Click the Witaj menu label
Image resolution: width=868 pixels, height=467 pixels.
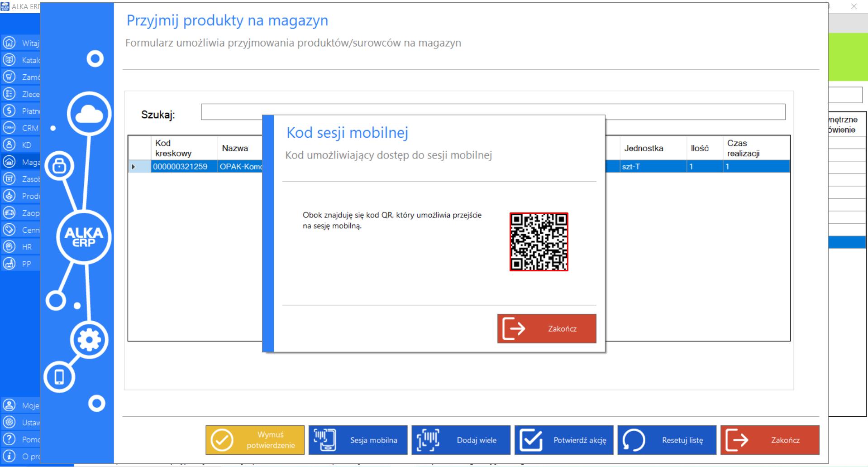pos(30,43)
